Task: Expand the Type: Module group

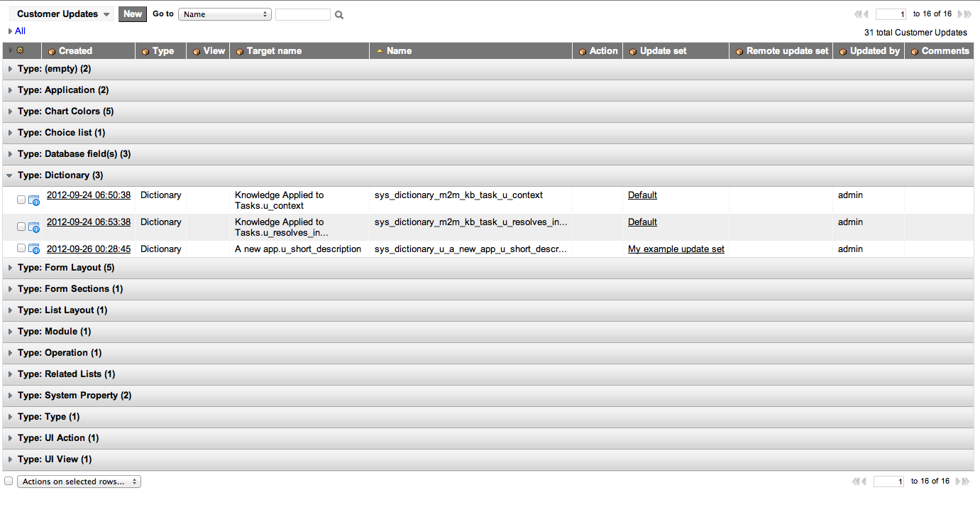Action: pyautogui.click(x=9, y=332)
